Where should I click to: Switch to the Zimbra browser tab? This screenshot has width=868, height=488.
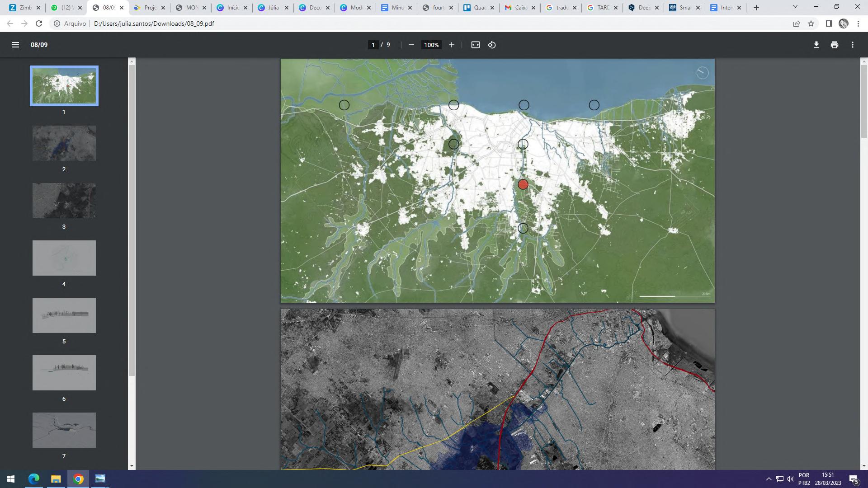(x=24, y=8)
